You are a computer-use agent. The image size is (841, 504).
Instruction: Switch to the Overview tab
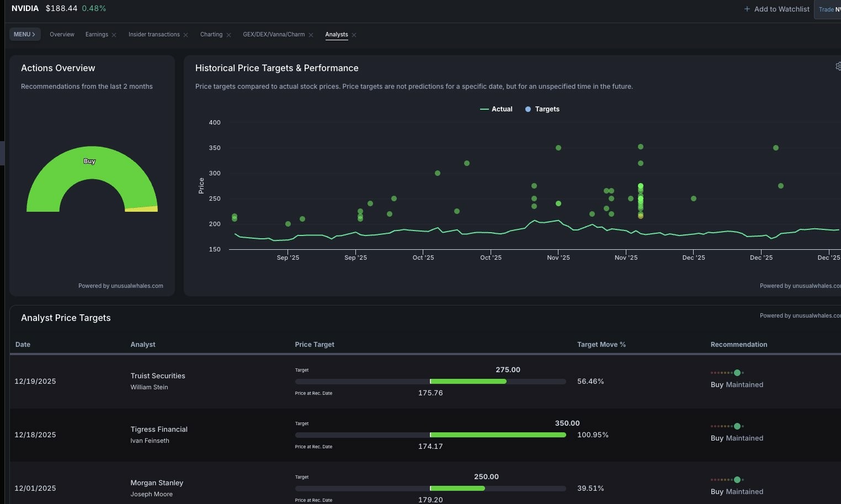tap(62, 34)
